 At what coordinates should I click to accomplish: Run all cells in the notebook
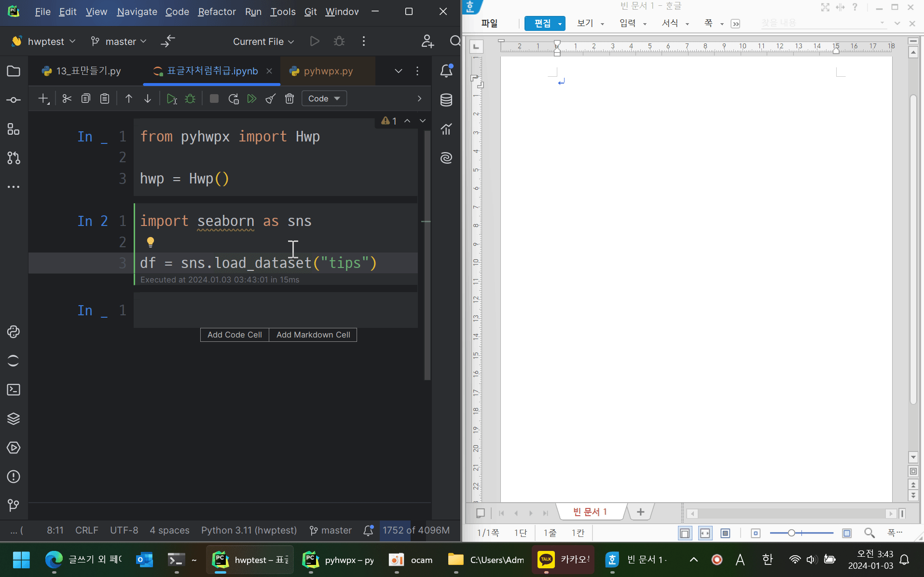pos(252,99)
